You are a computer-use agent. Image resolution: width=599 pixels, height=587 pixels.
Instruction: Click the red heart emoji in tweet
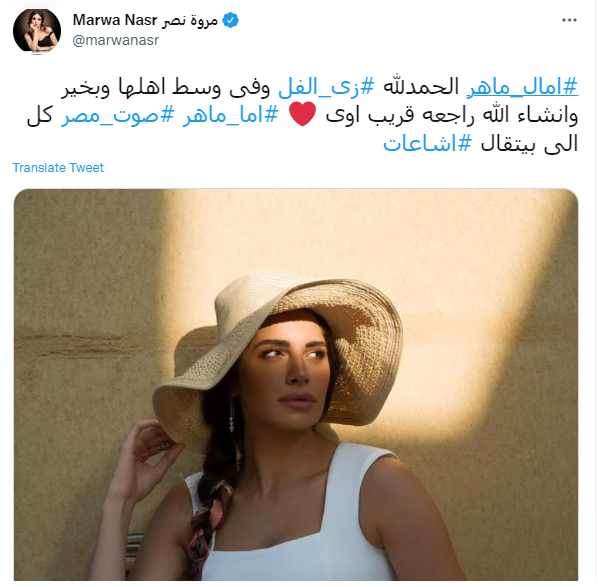(x=304, y=114)
